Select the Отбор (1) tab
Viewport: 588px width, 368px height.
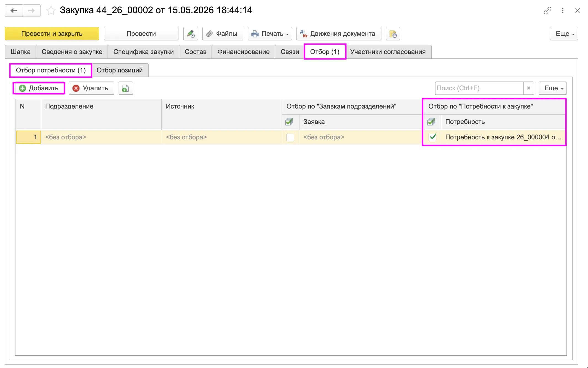(325, 52)
